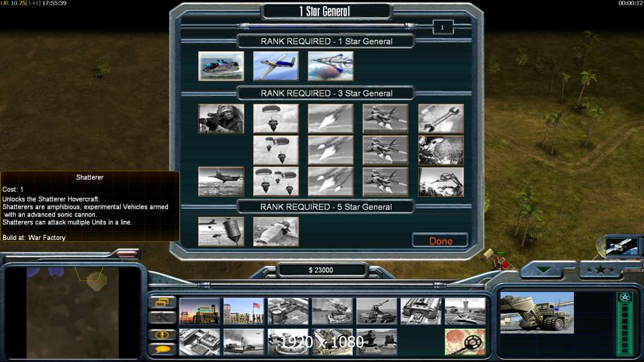Pick the jet strike icon beside the wrench
The width and height of the screenshot is (644, 362).
[x=385, y=118]
